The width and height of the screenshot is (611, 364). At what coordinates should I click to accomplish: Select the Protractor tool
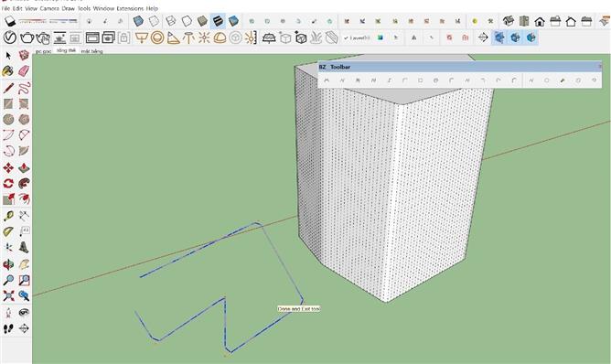coord(8,231)
